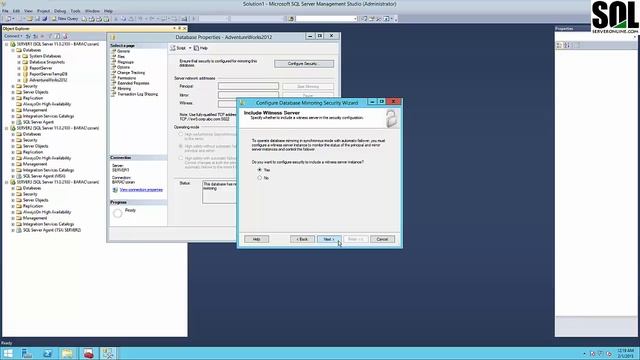Select Change Tracking page in Database Properties
Image resolution: width=640 pixels, height=360 pixels.
(131, 73)
